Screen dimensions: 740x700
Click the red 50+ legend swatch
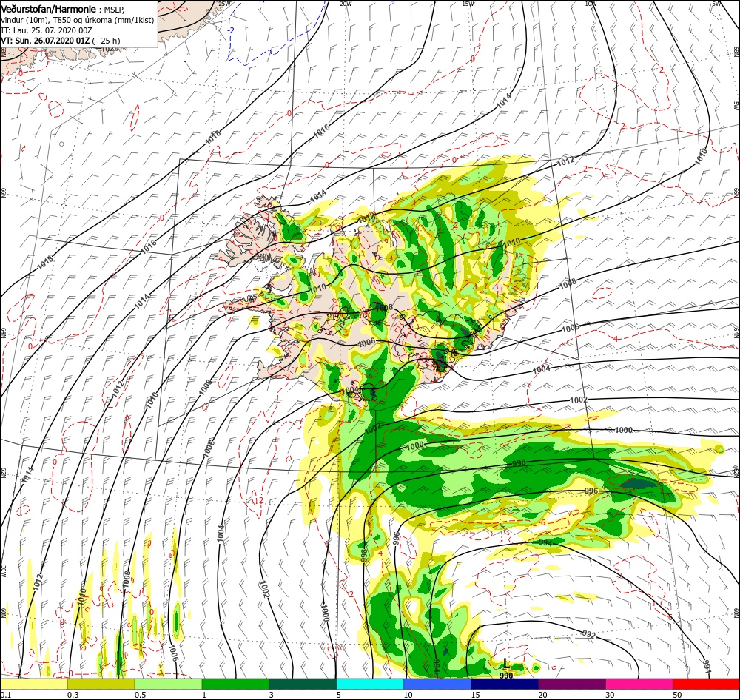[x=706, y=684]
